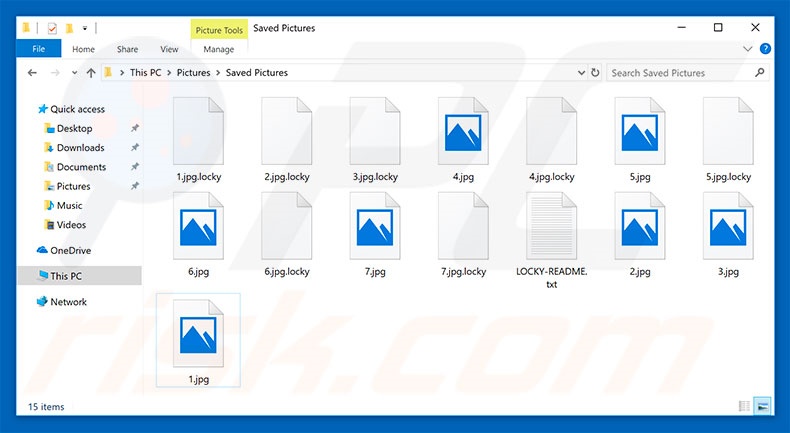Unpin Desktop pin icon in Quick access
The width and height of the screenshot is (790, 433).
135,128
